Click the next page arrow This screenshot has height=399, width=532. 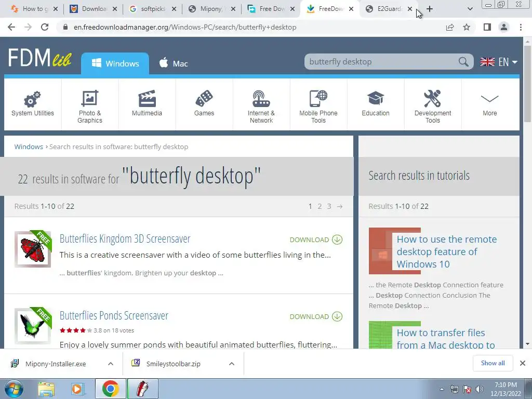tap(340, 206)
